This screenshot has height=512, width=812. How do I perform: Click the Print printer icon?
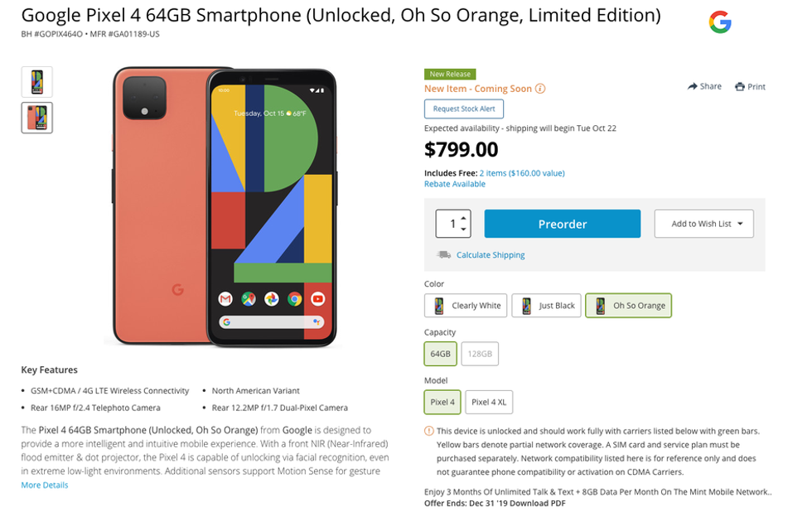point(740,86)
